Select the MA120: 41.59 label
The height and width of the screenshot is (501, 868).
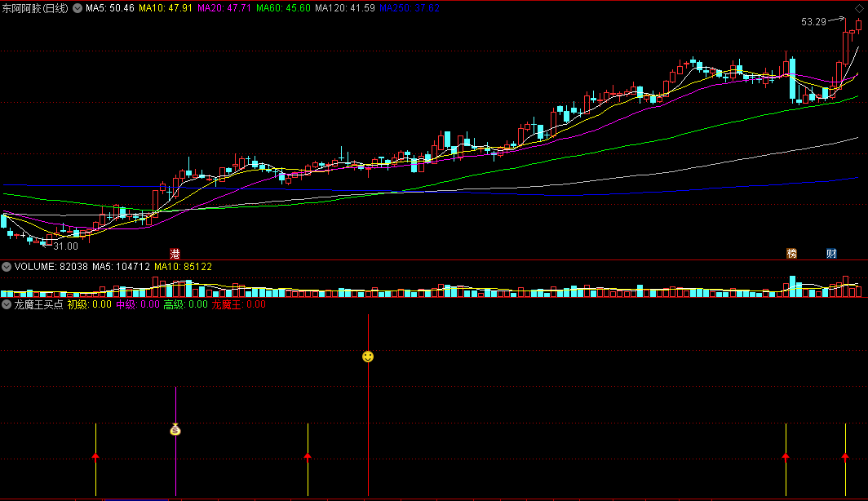coord(345,8)
